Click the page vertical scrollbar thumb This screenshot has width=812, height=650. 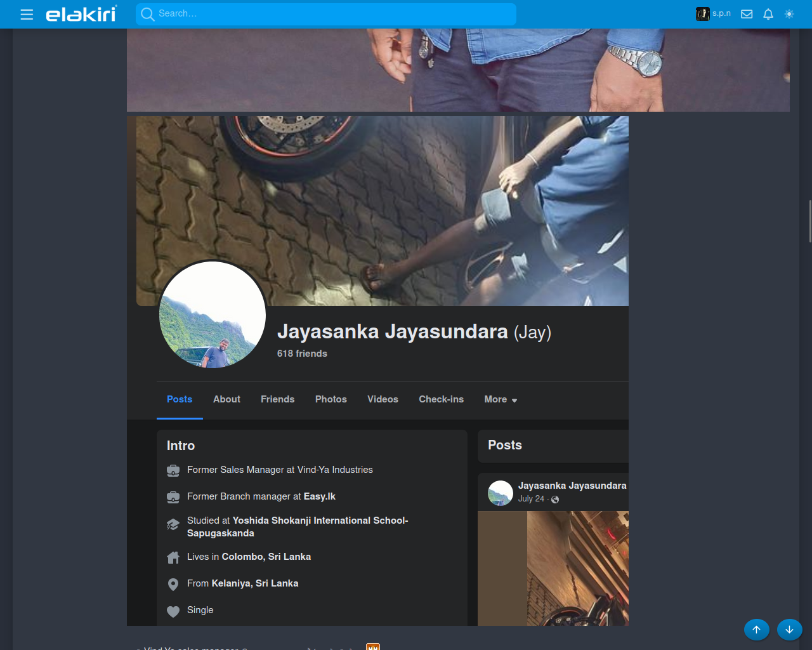[810, 221]
